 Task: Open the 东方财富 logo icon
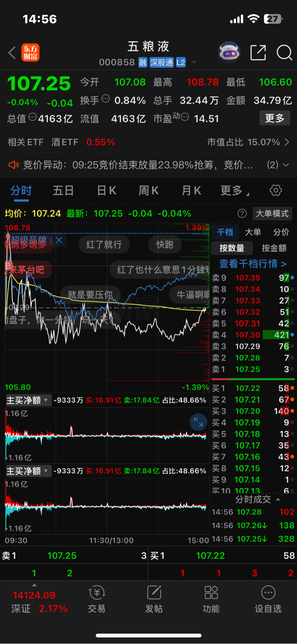click(x=30, y=53)
